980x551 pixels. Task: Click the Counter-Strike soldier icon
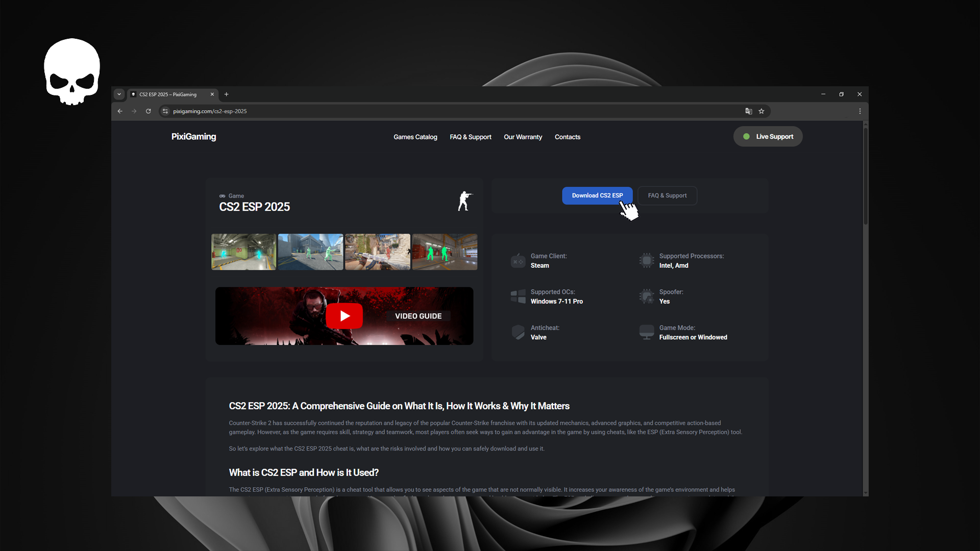[x=465, y=202]
